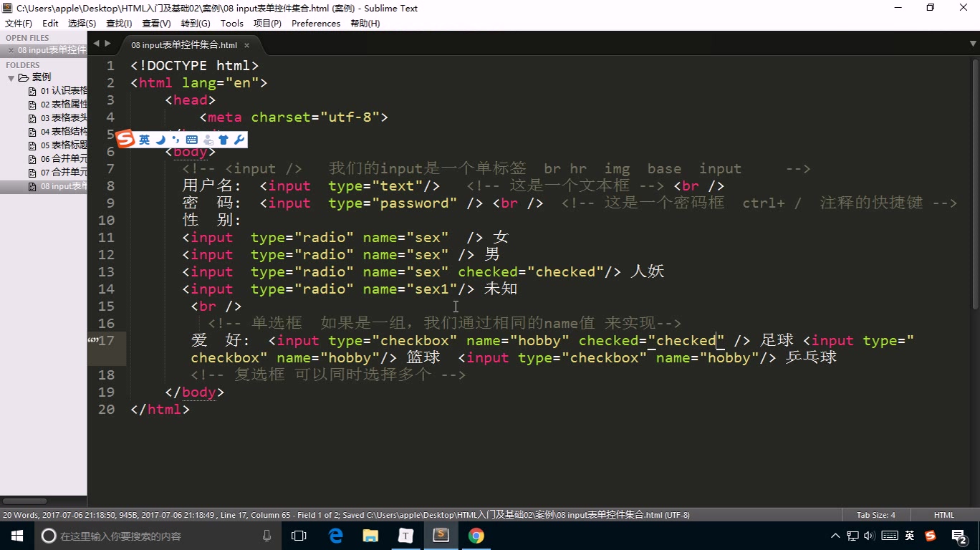Open Microsoft Edge from the taskbar
Image resolution: width=980 pixels, height=550 pixels.
(335, 536)
